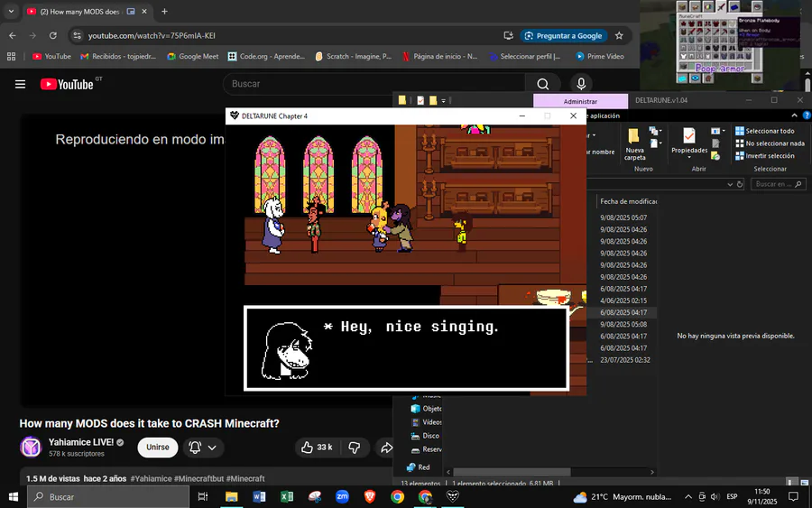812x508 pixels.
Task: Open Word from the taskbar
Action: pyautogui.click(x=259, y=497)
